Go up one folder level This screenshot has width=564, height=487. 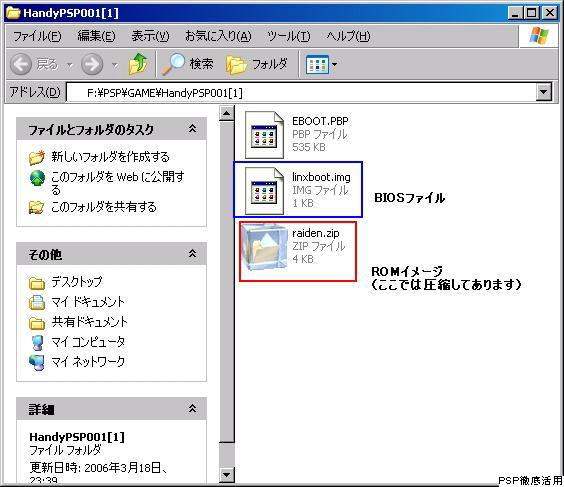[x=139, y=64]
